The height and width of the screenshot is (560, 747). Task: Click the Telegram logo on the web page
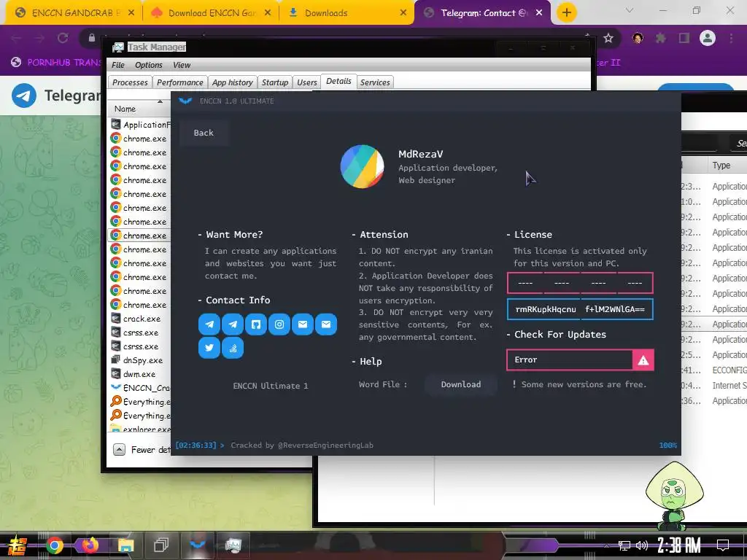pyautogui.click(x=24, y=96)
